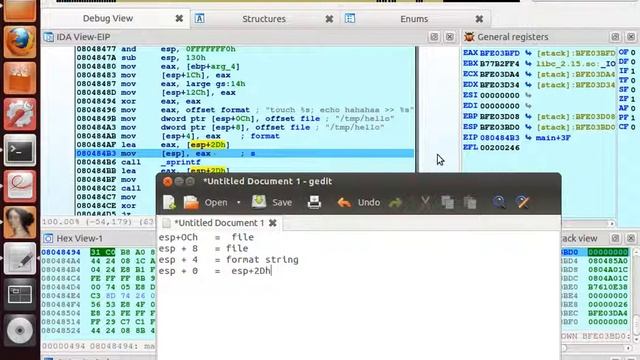Screen dimensions: 640x360
Task: Click the gedit Open file icon
Action: 191,202
